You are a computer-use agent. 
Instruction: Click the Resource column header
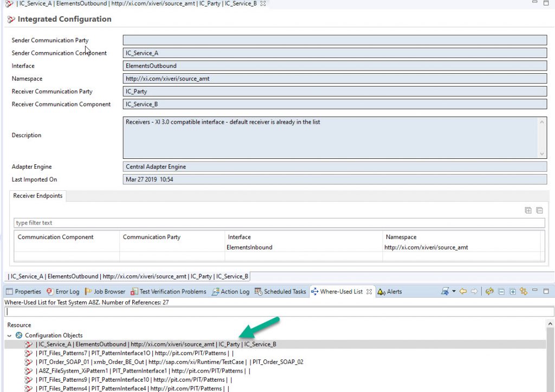coord(19,325)
